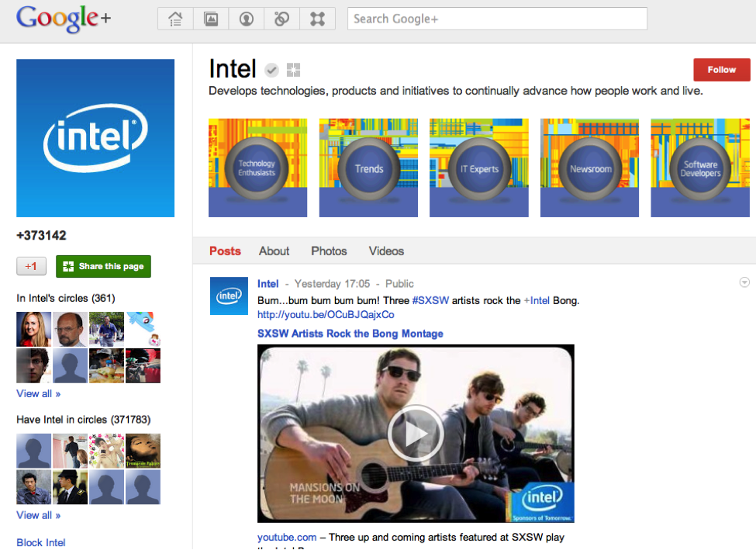
Task: Follow the Intel page
Action: coord(721,70)
